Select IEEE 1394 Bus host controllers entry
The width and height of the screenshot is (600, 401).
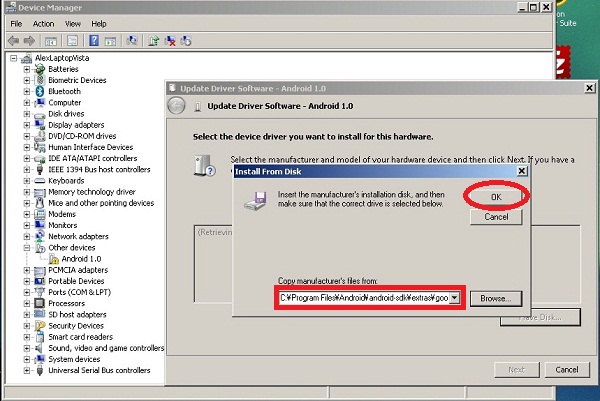[99, 170]
